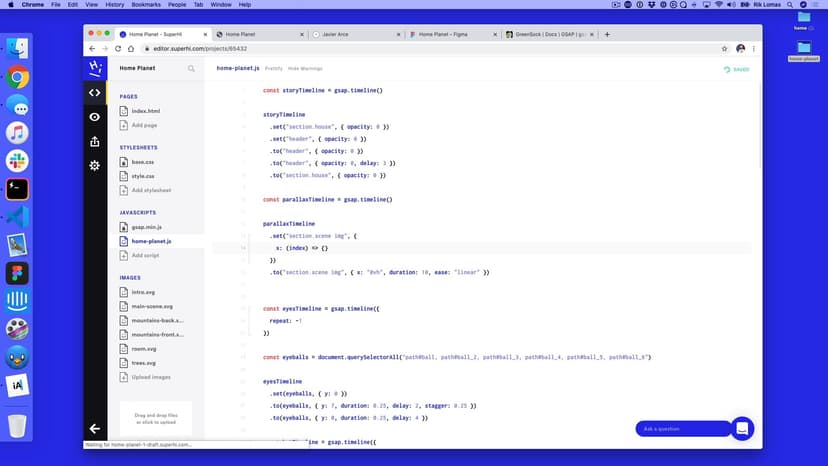Open project settings gear icon

(95, 165)
